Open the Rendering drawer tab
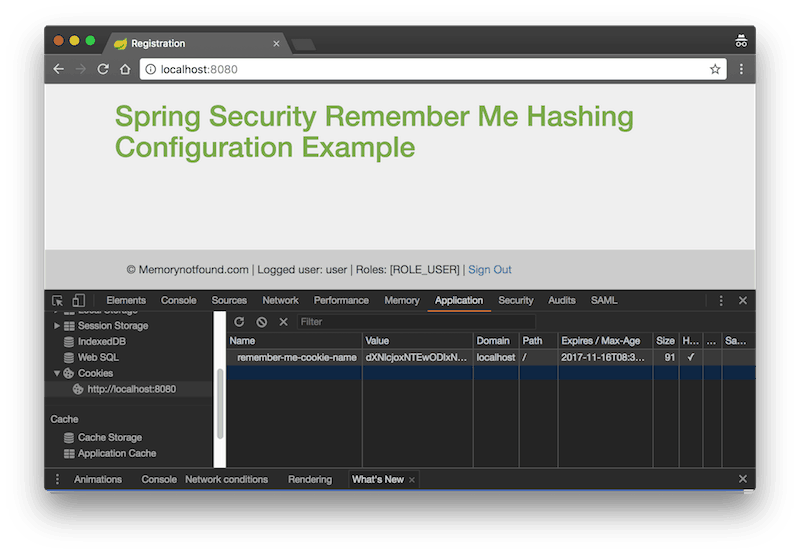This screenshot has width=800, height=554. pos(310,480)
